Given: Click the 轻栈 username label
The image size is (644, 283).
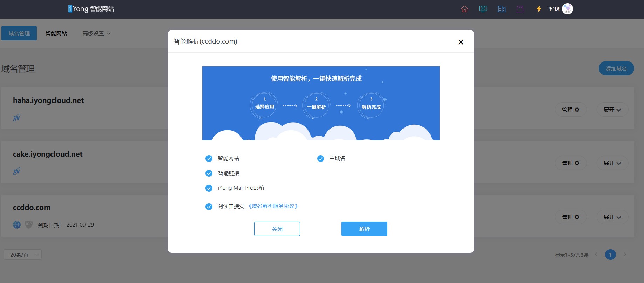Looking at the screenshot, I should 554,9.
